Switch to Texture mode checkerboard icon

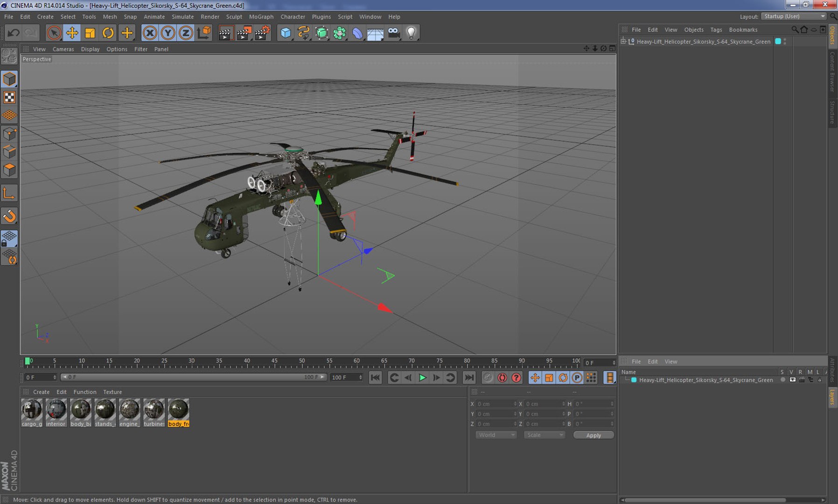click(x=9, y=97)
